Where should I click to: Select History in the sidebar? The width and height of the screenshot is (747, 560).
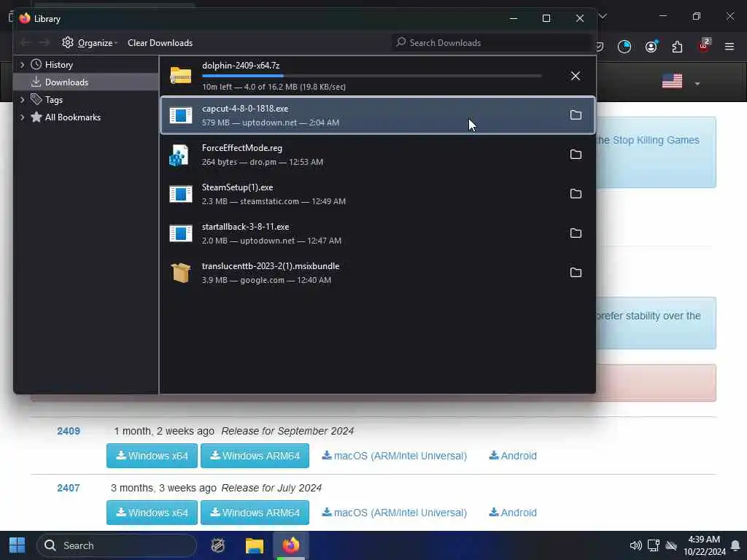[58, 65]
